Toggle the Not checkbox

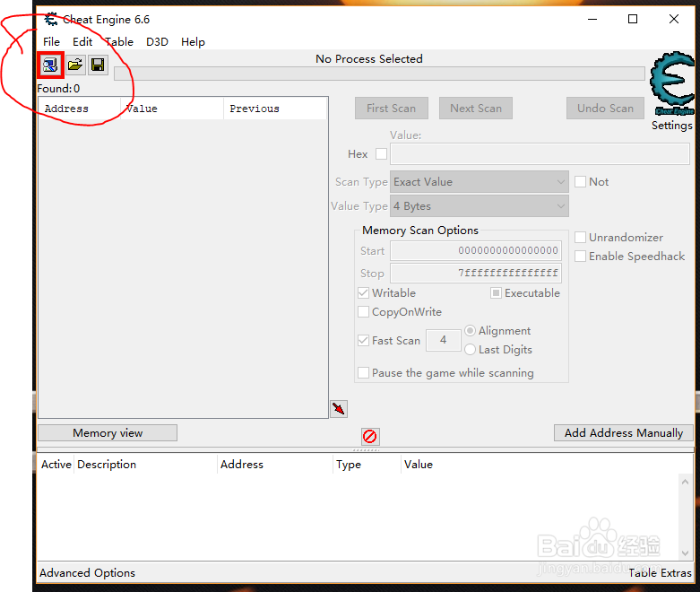[x=581, y=182]
